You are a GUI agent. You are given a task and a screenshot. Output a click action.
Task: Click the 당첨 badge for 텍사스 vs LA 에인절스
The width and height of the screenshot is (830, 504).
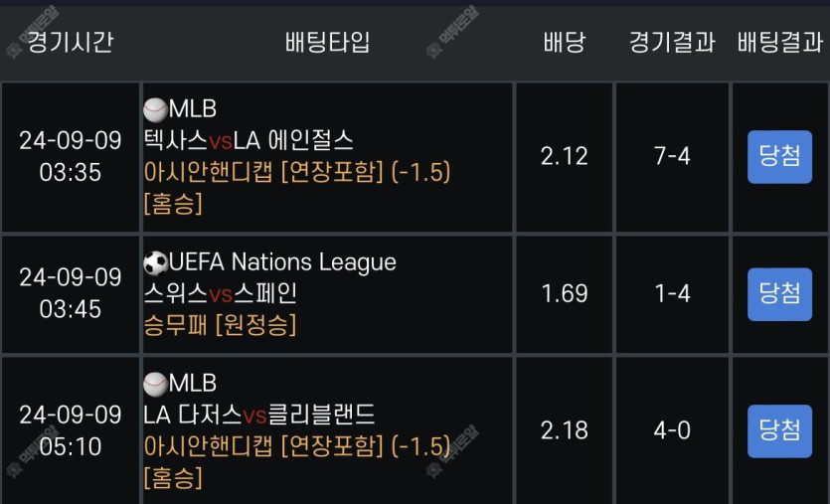[x=779, y=157]
